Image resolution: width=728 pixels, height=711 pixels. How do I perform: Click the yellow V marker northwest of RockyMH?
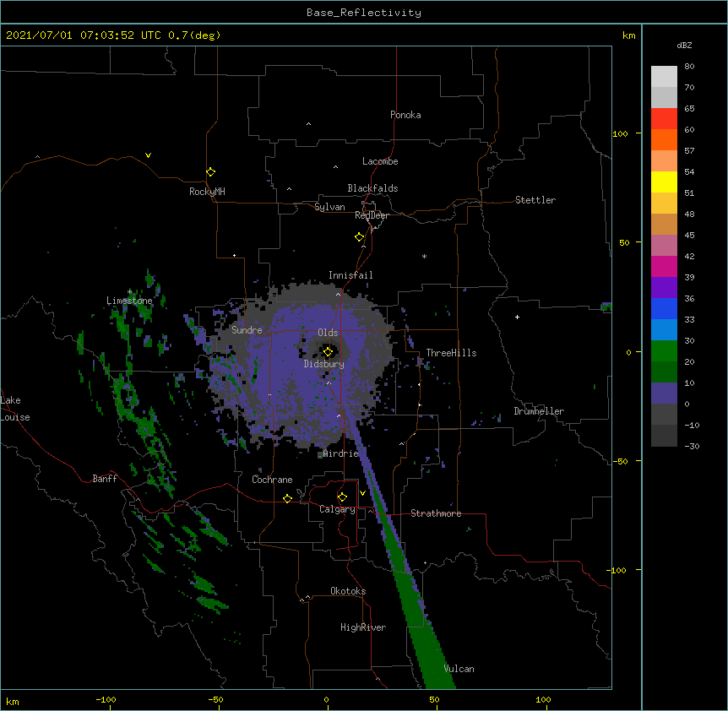point(148,155)
